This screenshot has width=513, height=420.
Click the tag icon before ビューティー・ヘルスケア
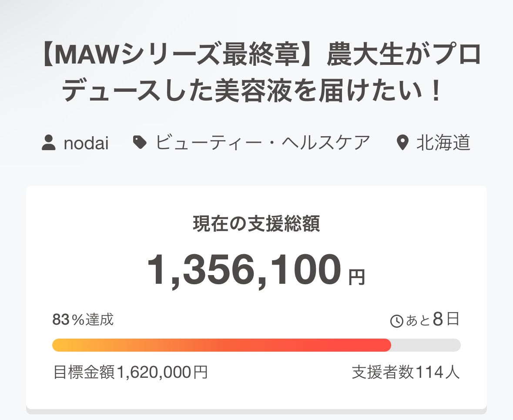140,142
